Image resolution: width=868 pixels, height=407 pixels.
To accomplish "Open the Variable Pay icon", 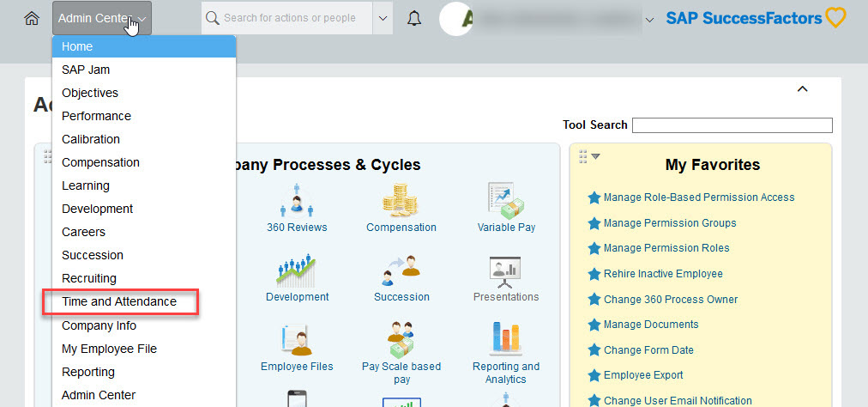I will pos(506,201).
